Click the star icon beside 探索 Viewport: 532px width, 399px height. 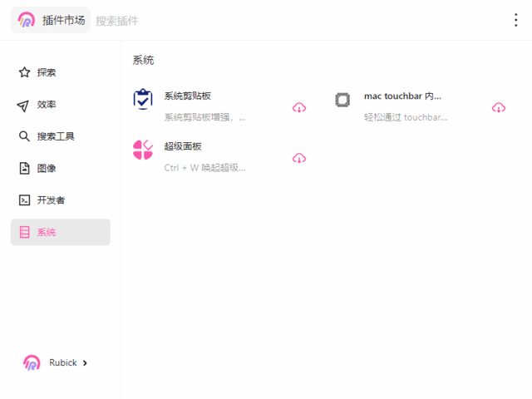(24, 72)
